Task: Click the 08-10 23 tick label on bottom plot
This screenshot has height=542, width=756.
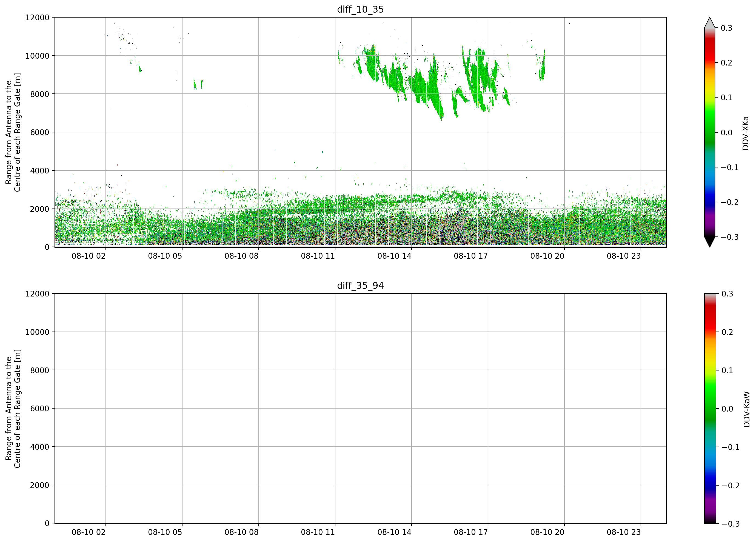Action: [624, 532]
